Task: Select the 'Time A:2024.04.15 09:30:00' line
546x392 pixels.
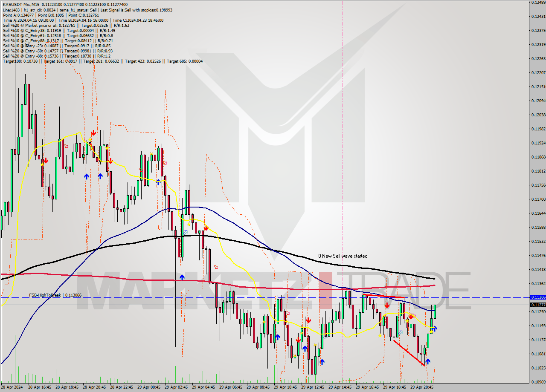Action: 83,20
